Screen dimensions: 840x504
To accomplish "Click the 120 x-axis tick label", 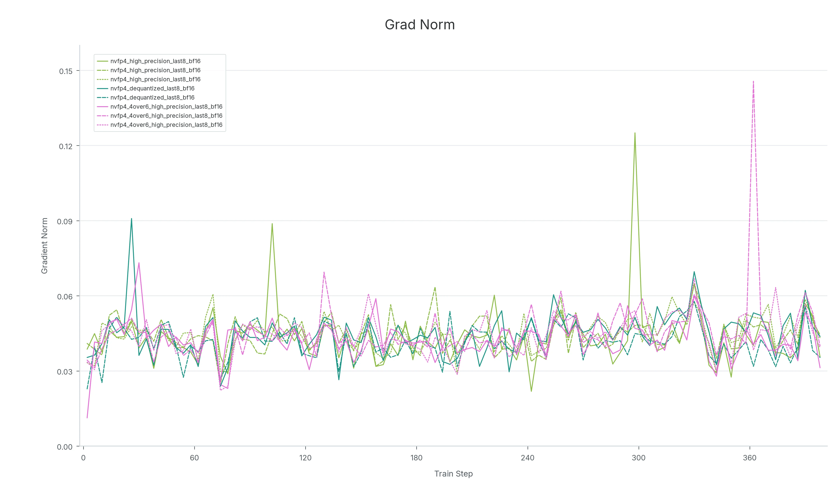I will coord(305,458).
